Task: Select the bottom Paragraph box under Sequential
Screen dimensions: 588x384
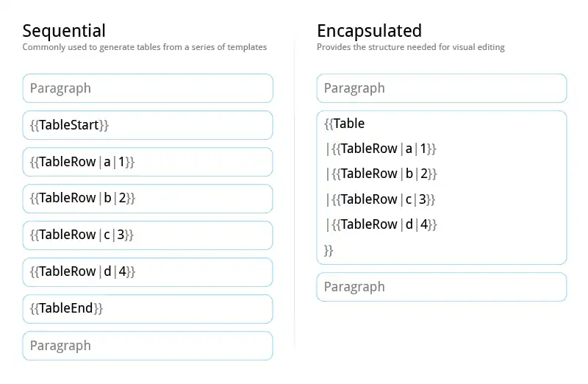Action: click(x=148, y=346)
